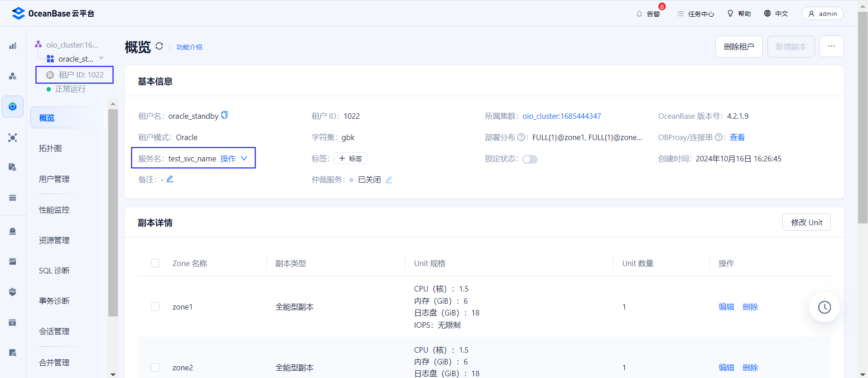Check the select-all checkbox in Zone 名称 header

click(x=155, y=263)
